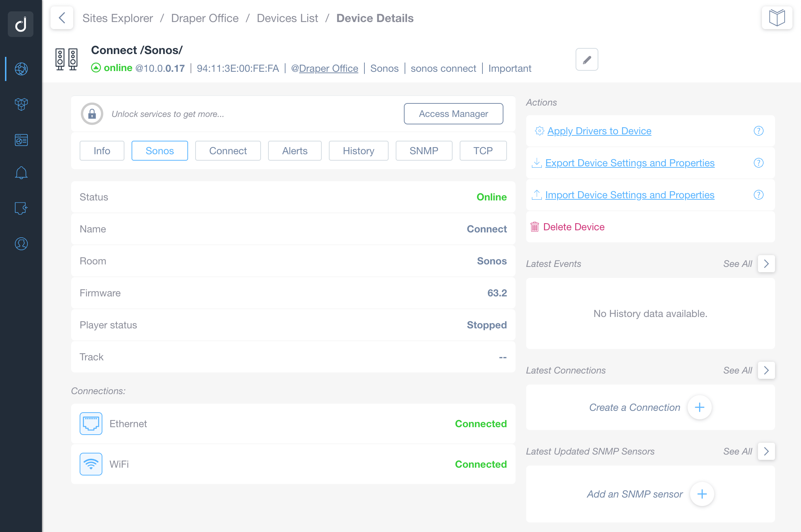Click the padlock unlock services icon
The image size is (801, 532).
pyautogui.click(x=92, y=114)
